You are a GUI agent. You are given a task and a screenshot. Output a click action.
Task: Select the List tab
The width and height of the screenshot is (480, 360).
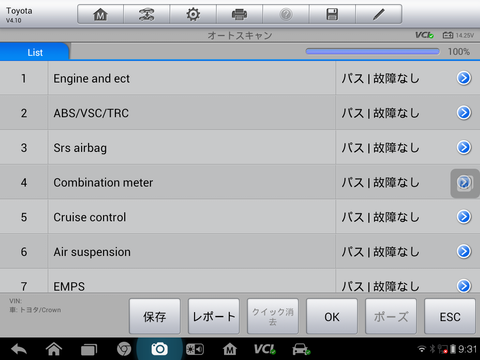click(35, 52)
